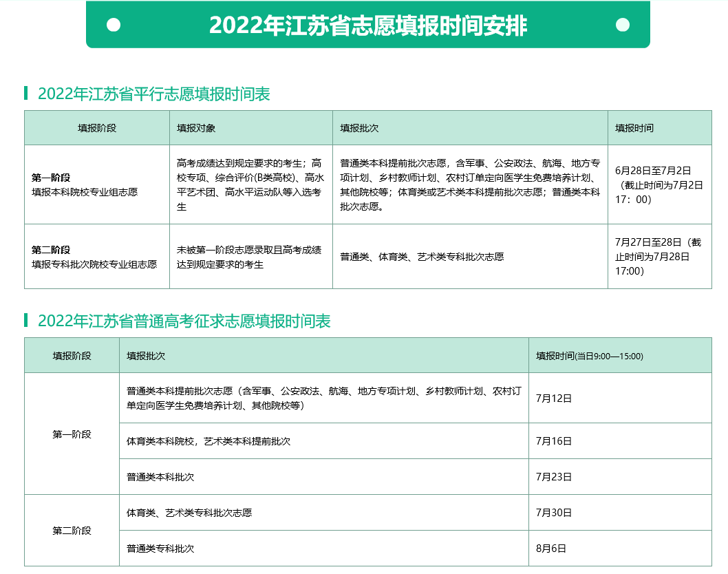
Task: Click the 7月30日 date cell
Action: (x=554, y=513)
